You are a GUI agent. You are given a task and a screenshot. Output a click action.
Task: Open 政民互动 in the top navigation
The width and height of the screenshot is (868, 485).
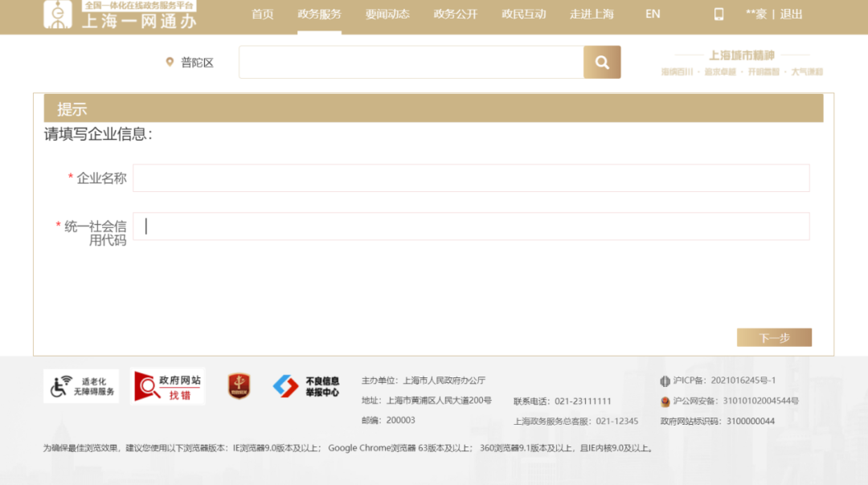point(524,14)
